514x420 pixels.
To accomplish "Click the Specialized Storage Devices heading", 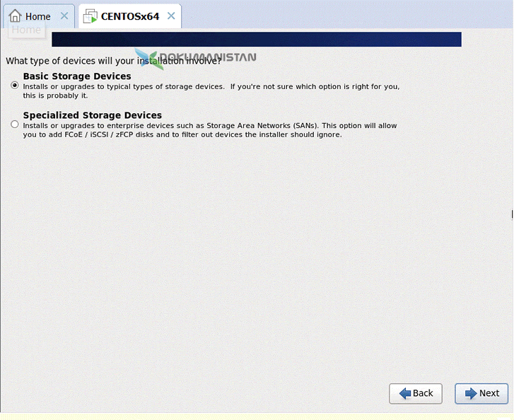I will tap(93, 115).
